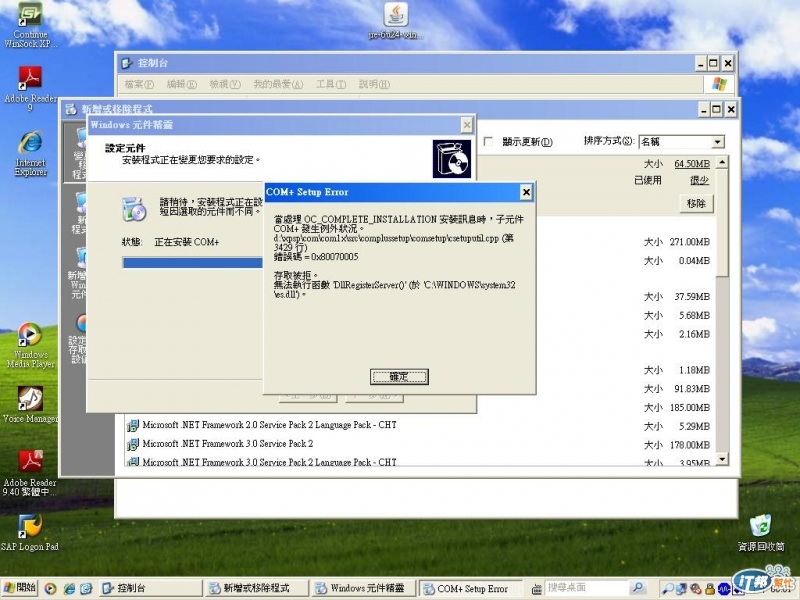Screen dimensions: 800x600
Task: Select Microsoft .NET Framework 2.0 SP2 Language Pack row
Action: tap(418, 425)
